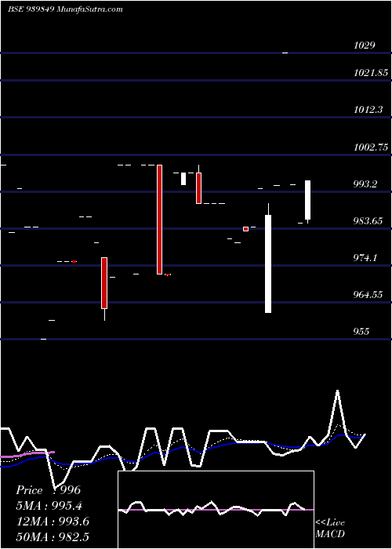Click the 974.1 price axis label

pos(365,258)
